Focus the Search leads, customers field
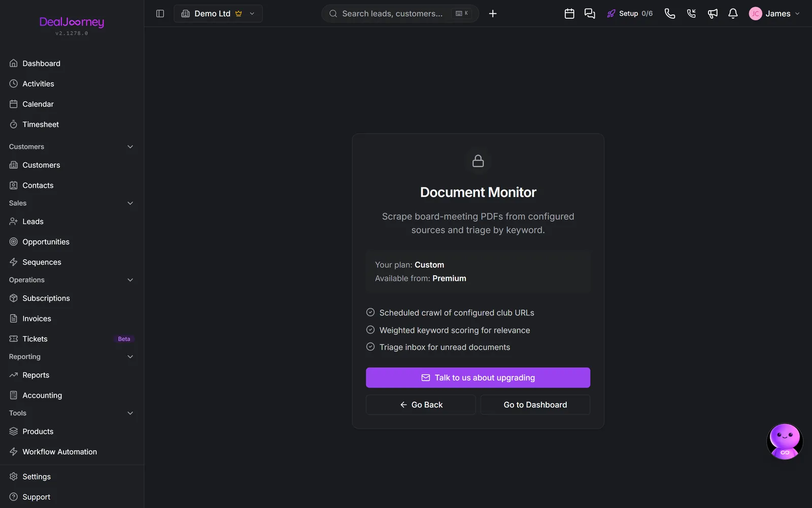The width and height of the screenshot is (812, 508). coord(400,14)
